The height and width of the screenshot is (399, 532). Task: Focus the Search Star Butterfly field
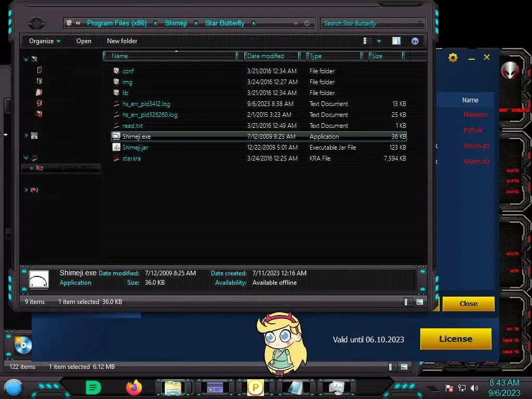(373, 23)
